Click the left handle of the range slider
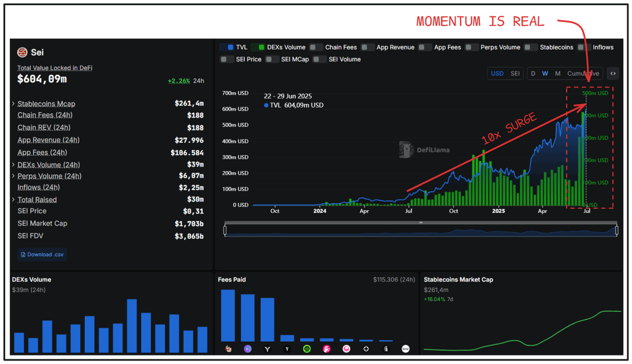The image size is (632, 364). click(x=225, y=230)
